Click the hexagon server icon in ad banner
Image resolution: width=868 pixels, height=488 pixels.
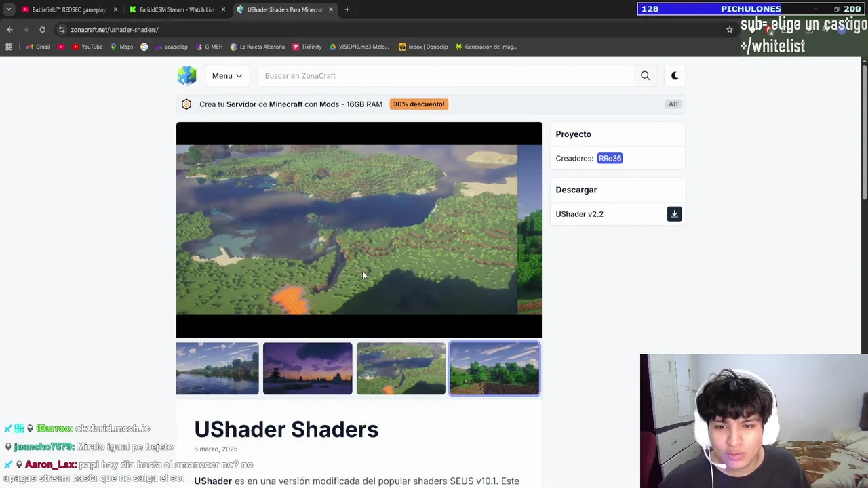186,104
